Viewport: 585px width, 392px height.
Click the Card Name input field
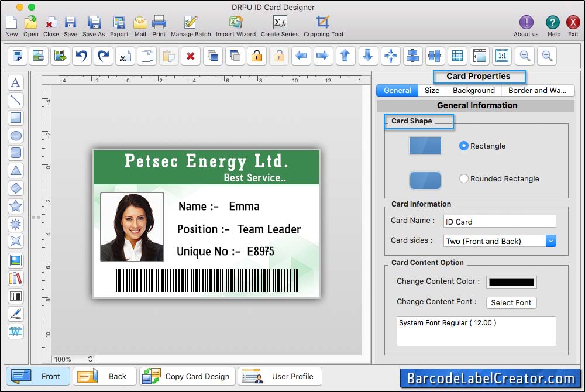(500, 222)
